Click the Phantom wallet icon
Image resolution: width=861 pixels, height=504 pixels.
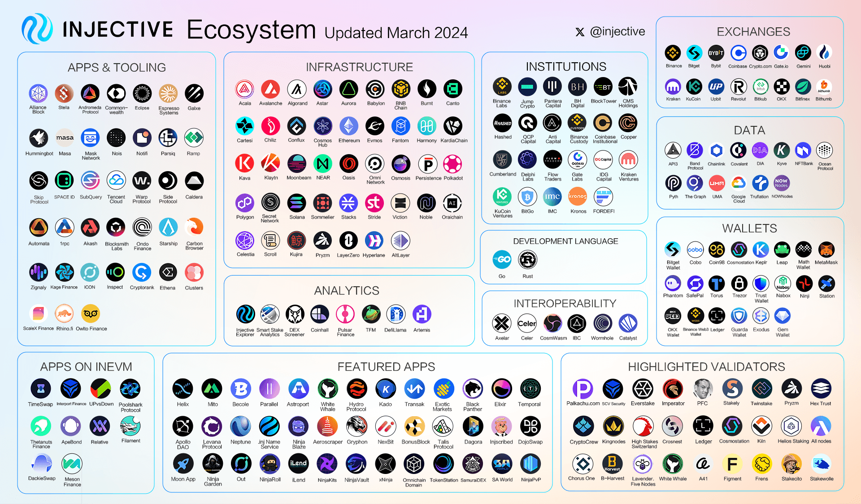673,283
